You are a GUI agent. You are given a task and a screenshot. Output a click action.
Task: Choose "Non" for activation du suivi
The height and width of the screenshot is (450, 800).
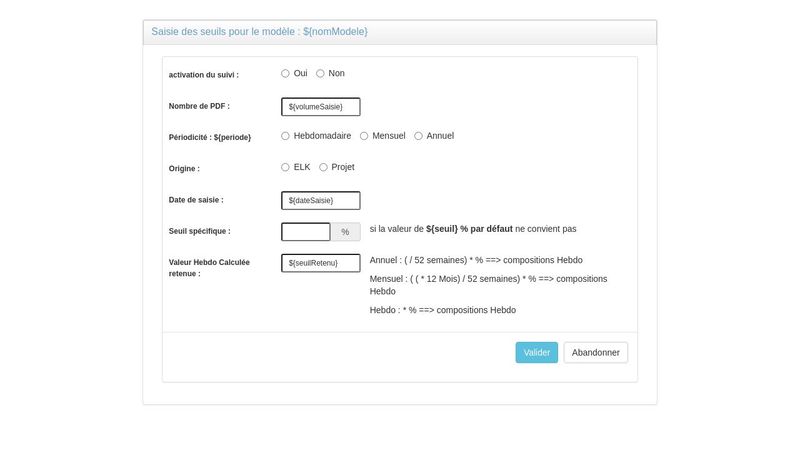click(x=320, y=73)
